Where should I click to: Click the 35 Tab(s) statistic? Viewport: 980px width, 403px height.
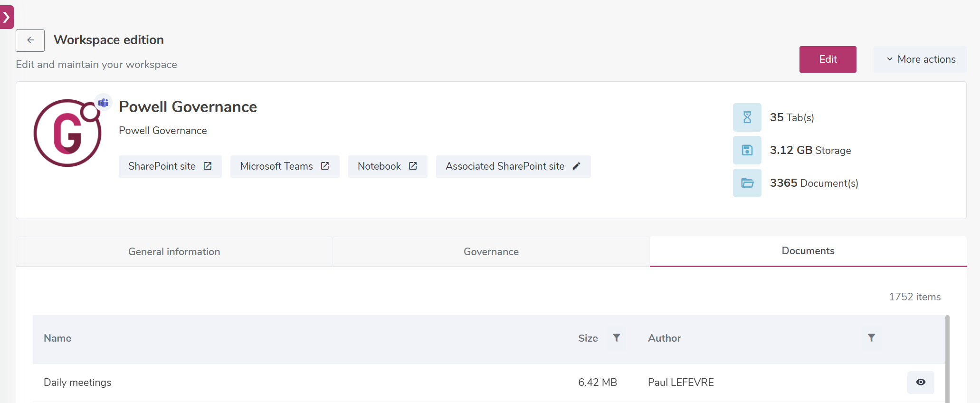pyautogui.click(x=792, y=117)
